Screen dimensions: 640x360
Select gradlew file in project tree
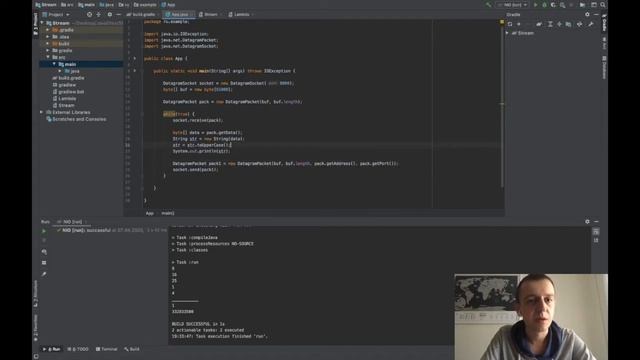(64, 85)
